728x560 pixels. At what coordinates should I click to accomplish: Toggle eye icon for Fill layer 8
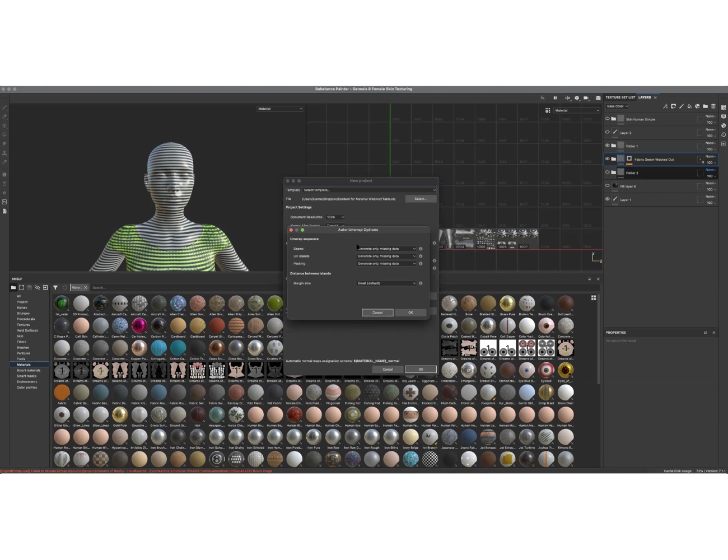[x=608, y=186]
